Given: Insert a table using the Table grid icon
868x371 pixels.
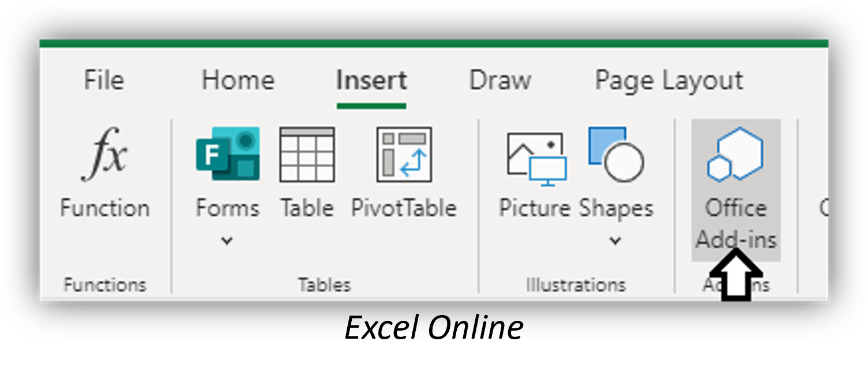Looking at the screenshot, I should click(307, 155).
